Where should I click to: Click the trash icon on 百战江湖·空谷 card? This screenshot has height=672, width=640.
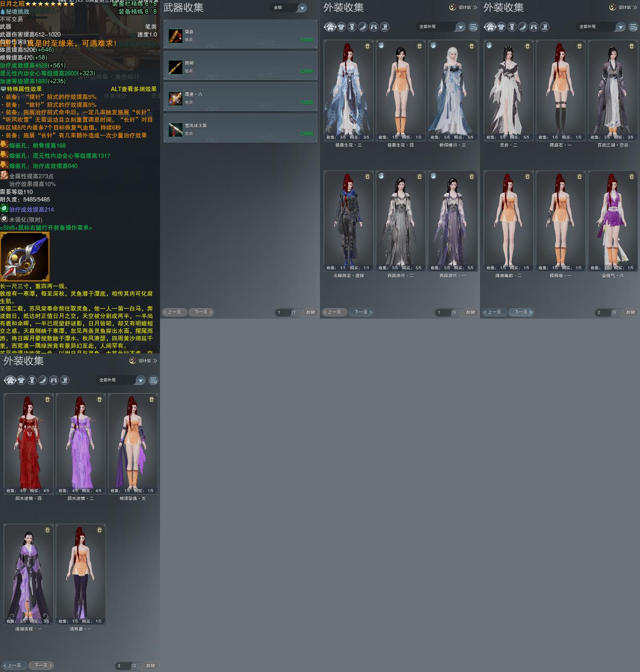click(x=632, y=46)
